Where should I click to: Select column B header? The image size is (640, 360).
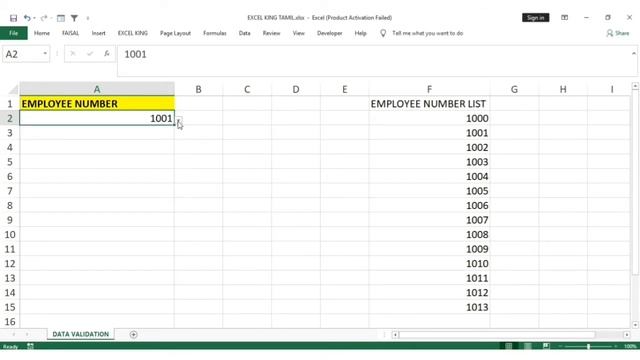[198, 89]
